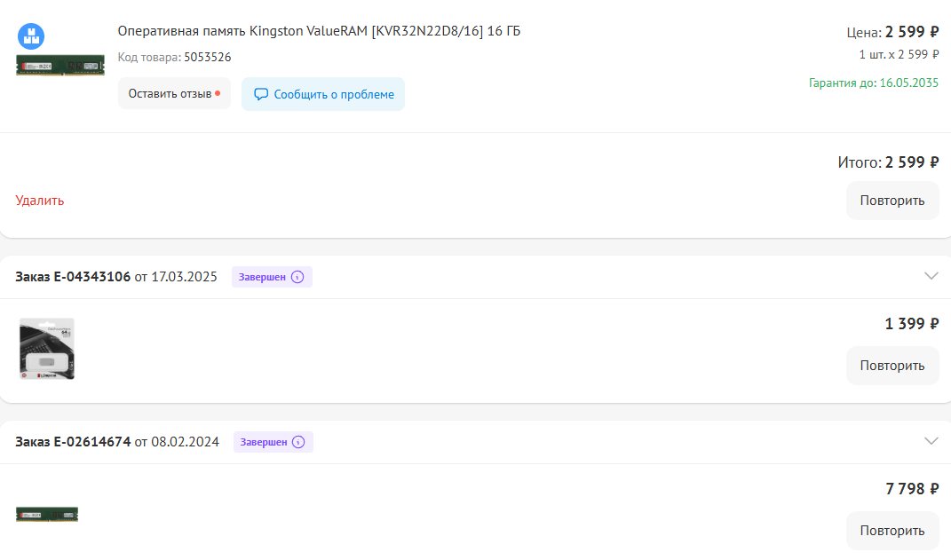951x560 pixels.
Task: Click the product code 5053526
Action: click(x=208, y=57)
